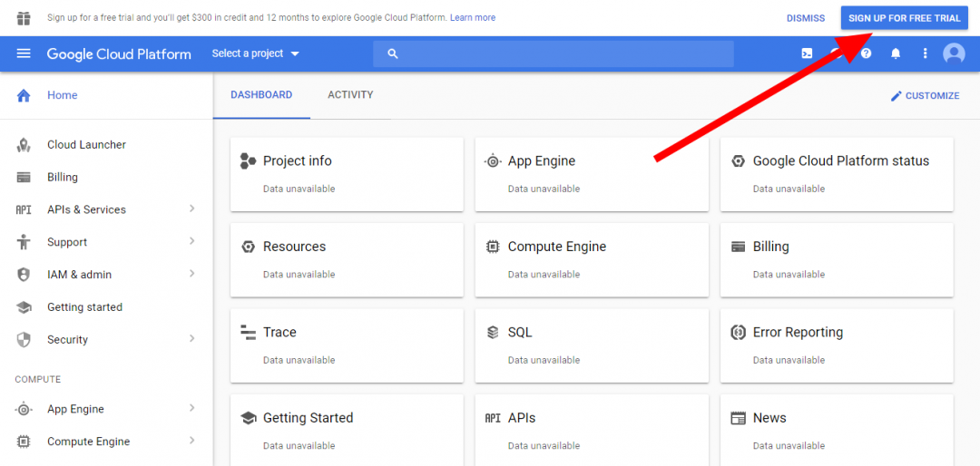Follow the Learn more link
The width and height of the screenshot is (980, 466).
pyautogui.click(x=473, y=17)
